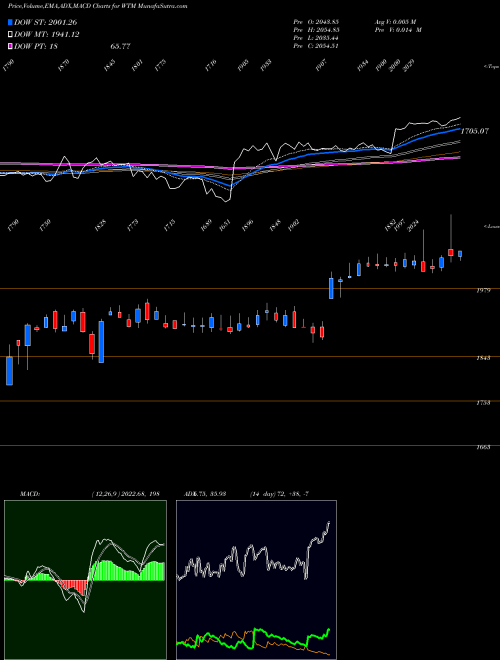Click the ADX values heading text
This screenshot has width=500, height=660.
point(205,494)
